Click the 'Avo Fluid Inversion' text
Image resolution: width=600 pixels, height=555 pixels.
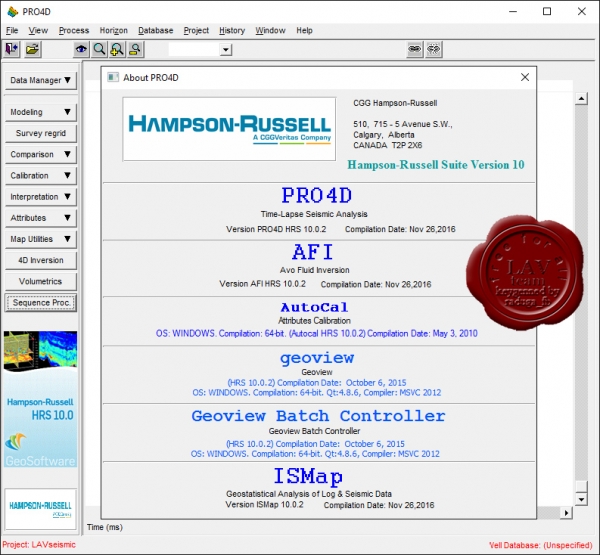[314, 270]
